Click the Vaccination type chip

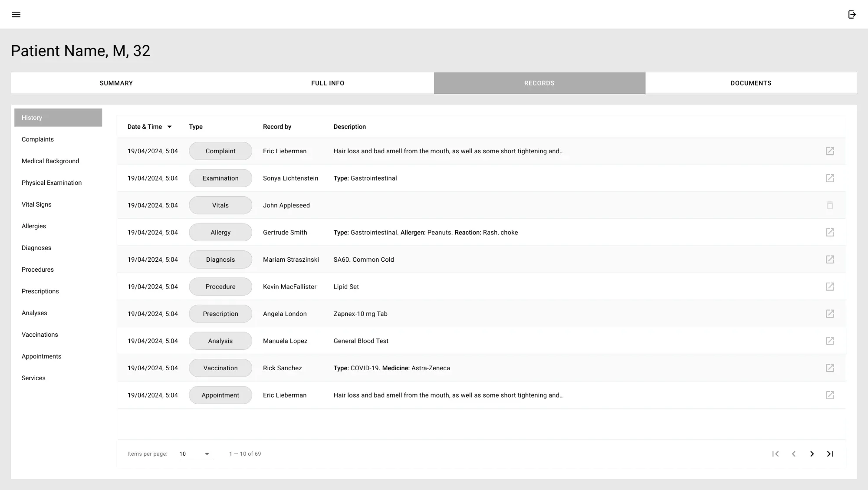pyautogui.click(x=220, y=368)
